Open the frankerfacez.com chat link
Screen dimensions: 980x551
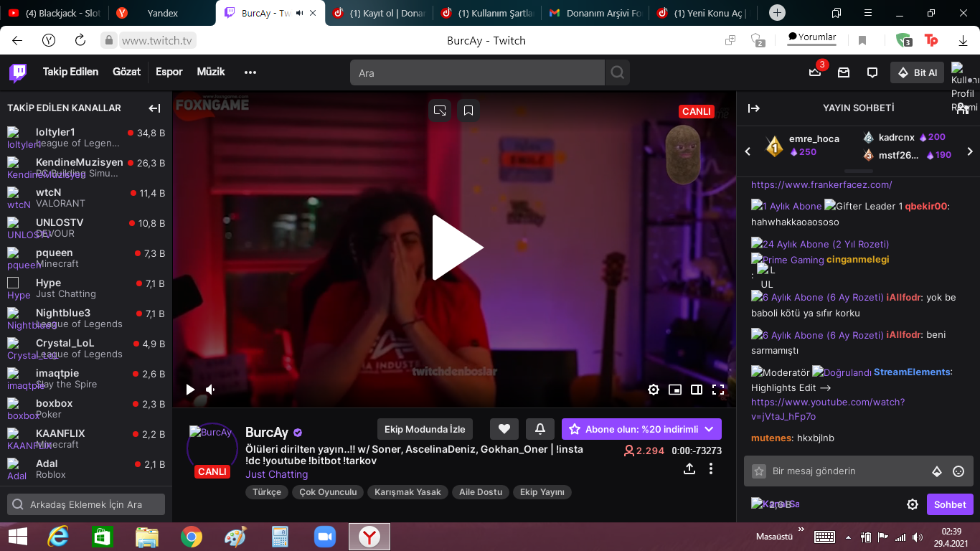[821, 184]
